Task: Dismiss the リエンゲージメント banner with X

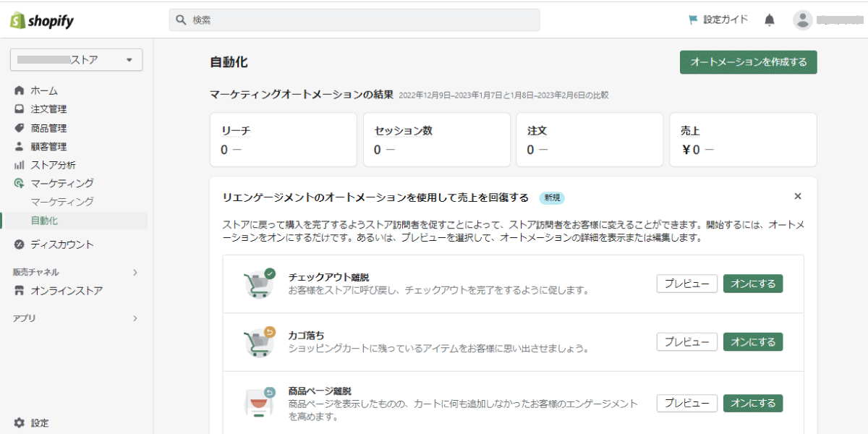Action: (x=798, y=196)
